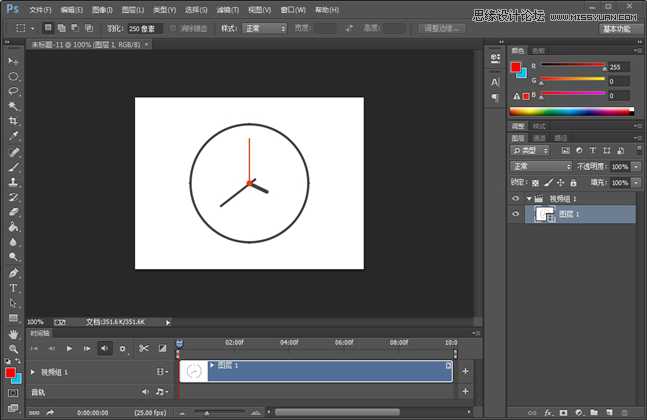Click the render video arrow icon
The width and height of the screenshot is (647, 420).
pos(50,412)
